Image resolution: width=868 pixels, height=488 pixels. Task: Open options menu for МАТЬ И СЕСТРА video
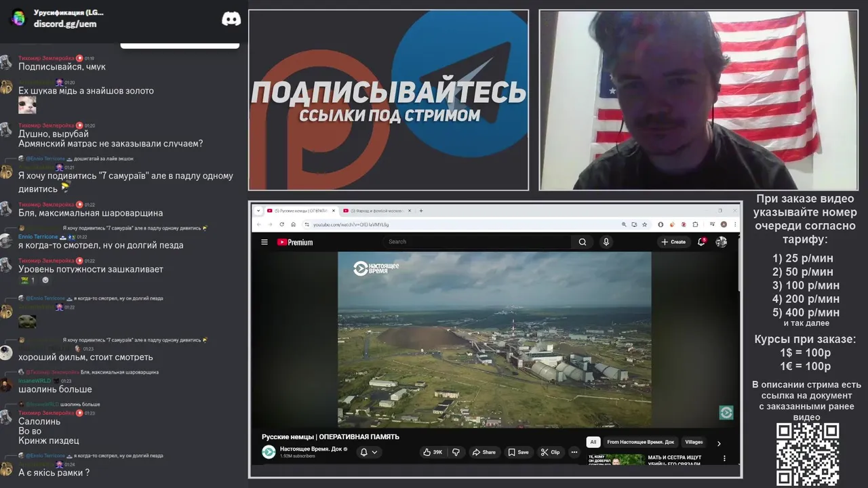coord(724,459)
